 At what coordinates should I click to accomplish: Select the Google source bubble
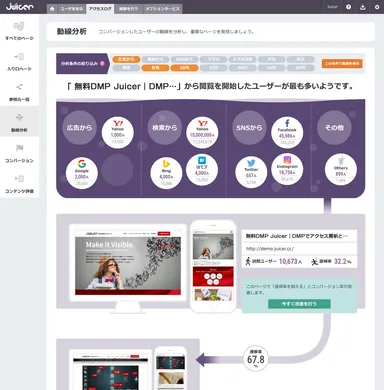click(82, 173)
